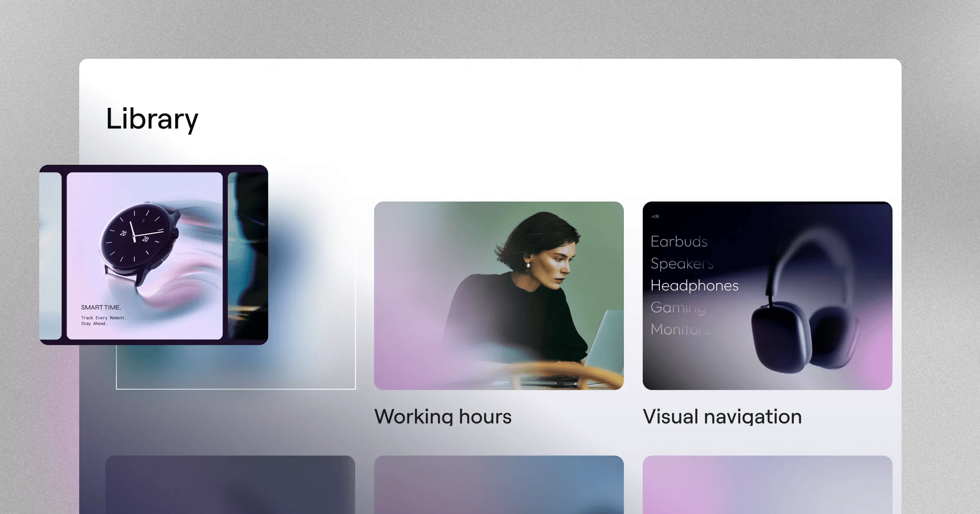
Task: Choose the highlighted Headphones menu entry
Action: click(694, 285)
